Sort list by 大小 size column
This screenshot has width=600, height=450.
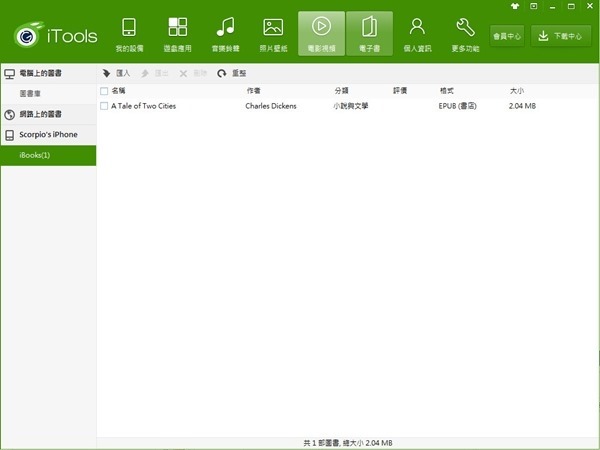[x=517, y=91]
